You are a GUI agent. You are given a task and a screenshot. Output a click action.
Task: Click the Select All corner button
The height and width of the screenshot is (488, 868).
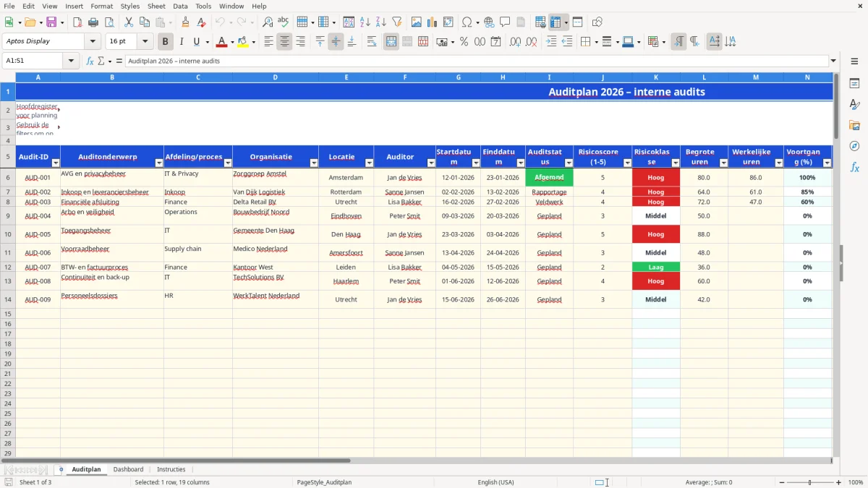8,77
